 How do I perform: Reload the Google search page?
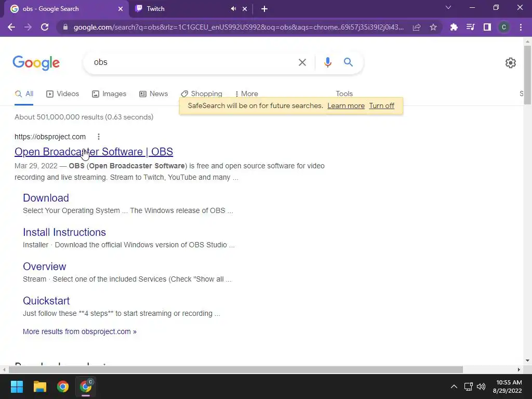tap(45, 27)
